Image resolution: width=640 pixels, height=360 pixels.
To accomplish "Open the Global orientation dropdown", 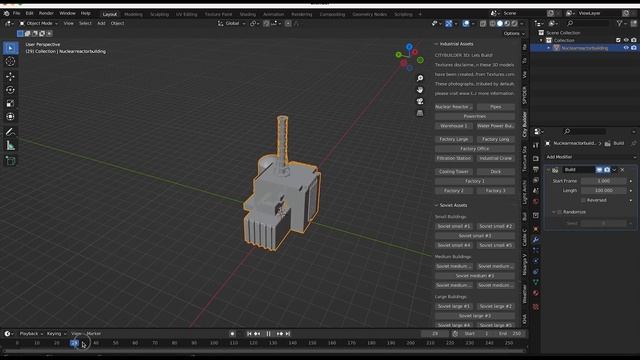I will point(232,23).
